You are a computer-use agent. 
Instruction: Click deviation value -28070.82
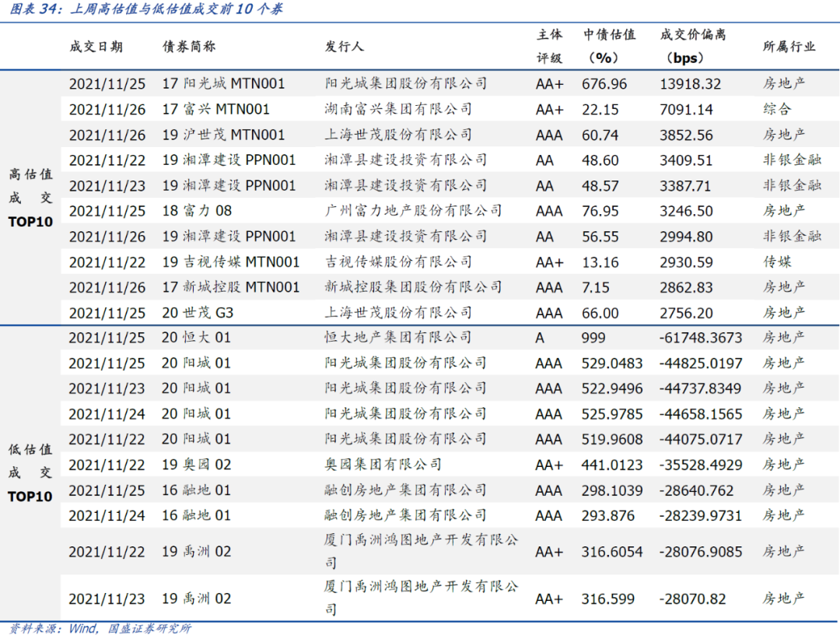[693, 599]
